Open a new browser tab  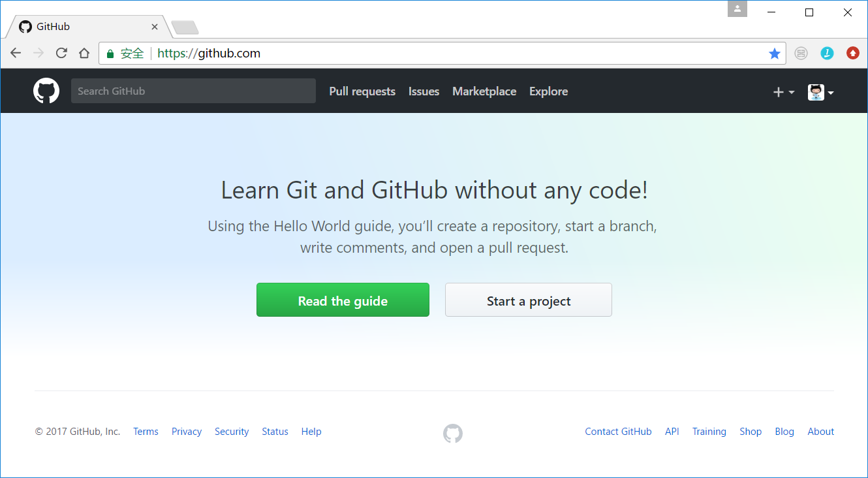[x=185, y=27]
